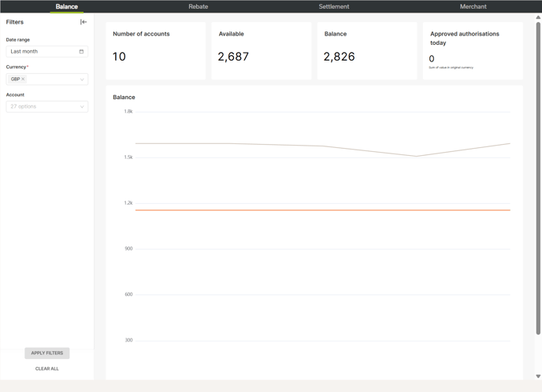Click the Balance 2,826 summary card

[367, 50]
